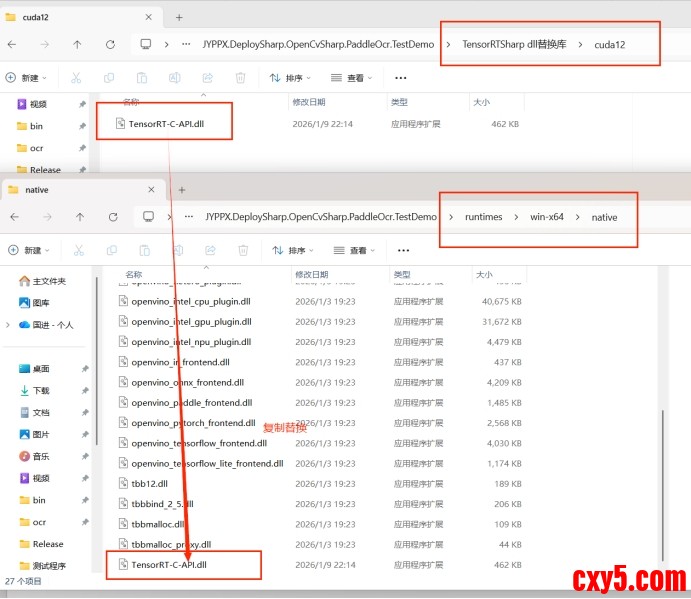
Task: Click the rename icon in cuda12 toolbar
Action: click(174, 77)
